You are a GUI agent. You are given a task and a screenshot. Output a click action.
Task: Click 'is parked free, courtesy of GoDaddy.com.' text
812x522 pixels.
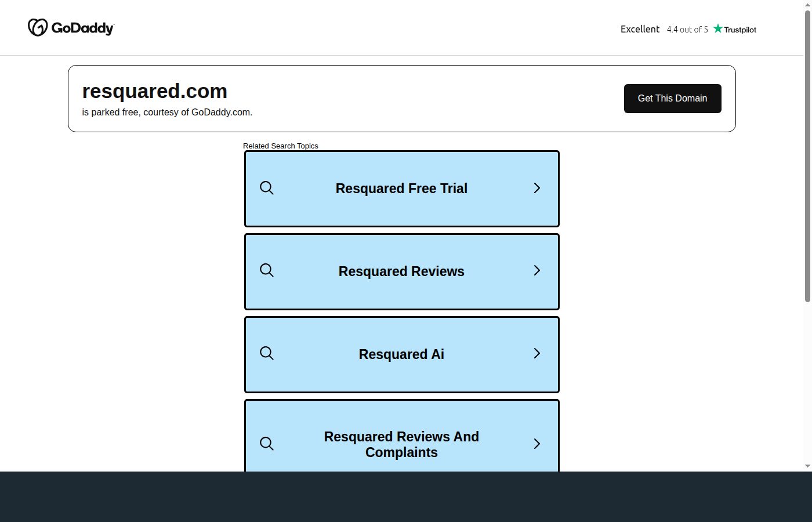point(167,113)
